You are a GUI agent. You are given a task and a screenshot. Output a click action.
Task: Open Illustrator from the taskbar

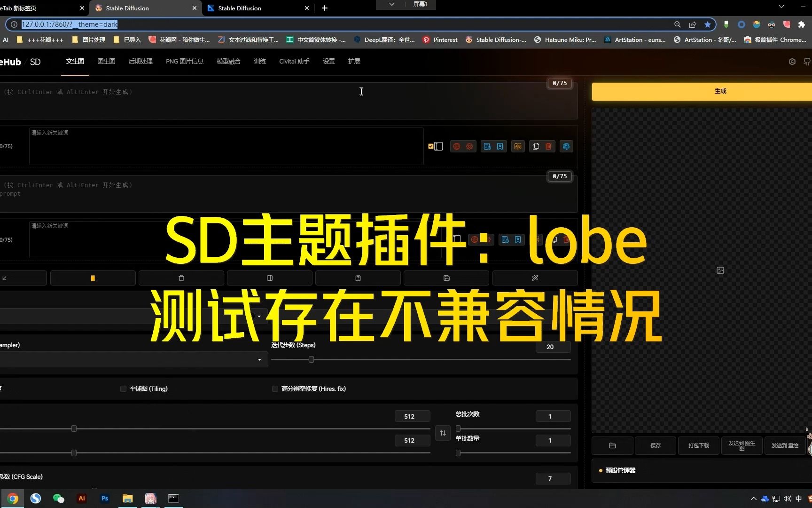pyautogui.click(x=82, y=499)
